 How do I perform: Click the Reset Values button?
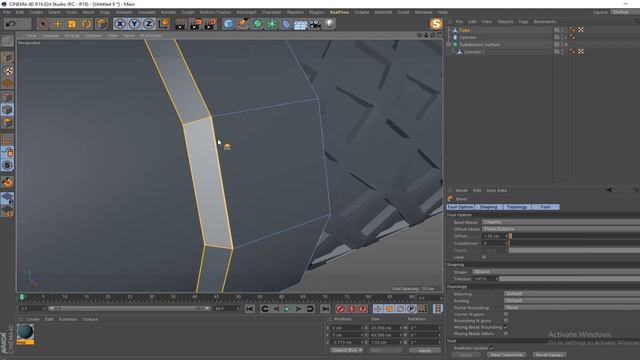[x=549, y=355]
